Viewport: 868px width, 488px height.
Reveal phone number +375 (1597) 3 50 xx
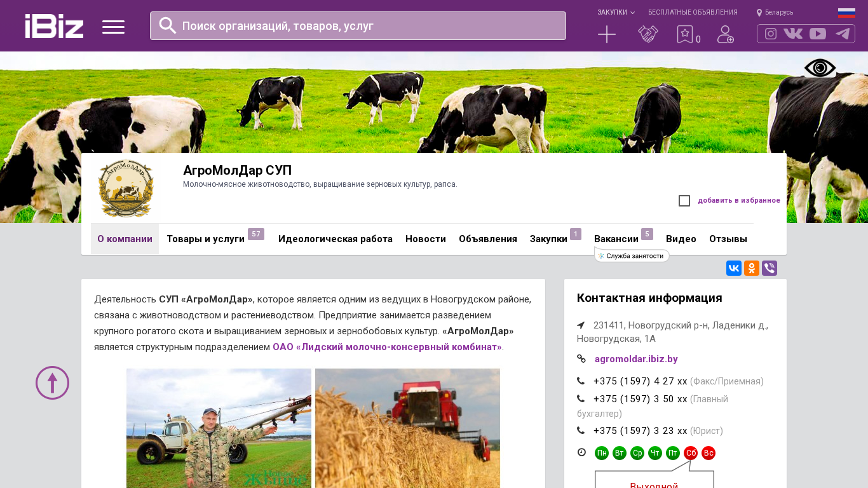tap(641, 399)
